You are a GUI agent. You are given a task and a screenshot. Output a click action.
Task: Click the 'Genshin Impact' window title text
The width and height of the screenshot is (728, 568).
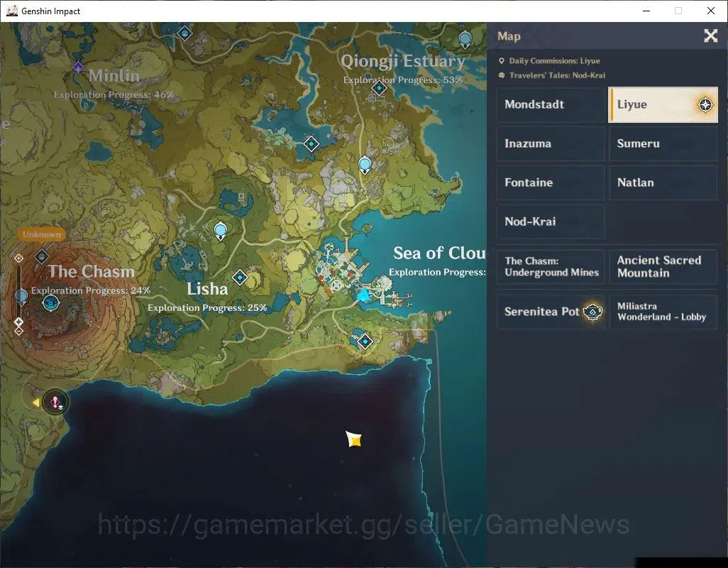click(50, 11)
